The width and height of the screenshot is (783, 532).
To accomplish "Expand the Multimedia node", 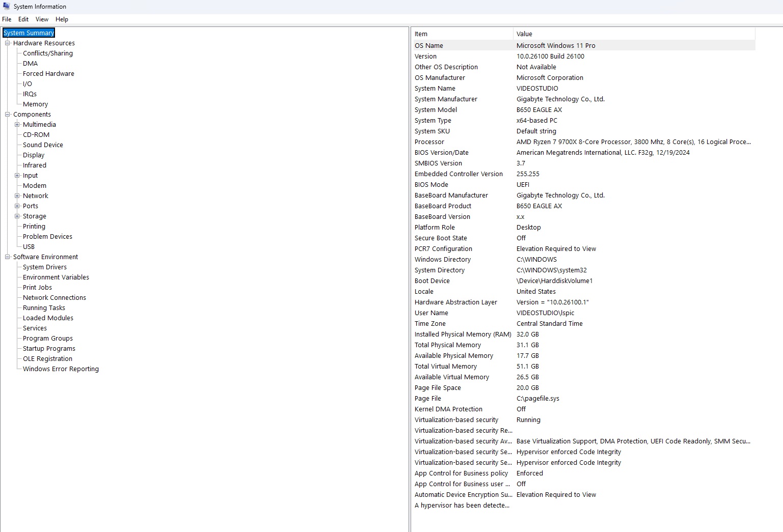I will pyautogui.click(x=17, y=125).
